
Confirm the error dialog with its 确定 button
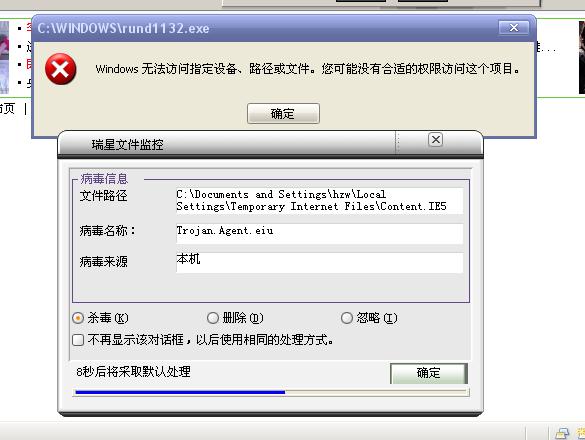coord(283,113)
